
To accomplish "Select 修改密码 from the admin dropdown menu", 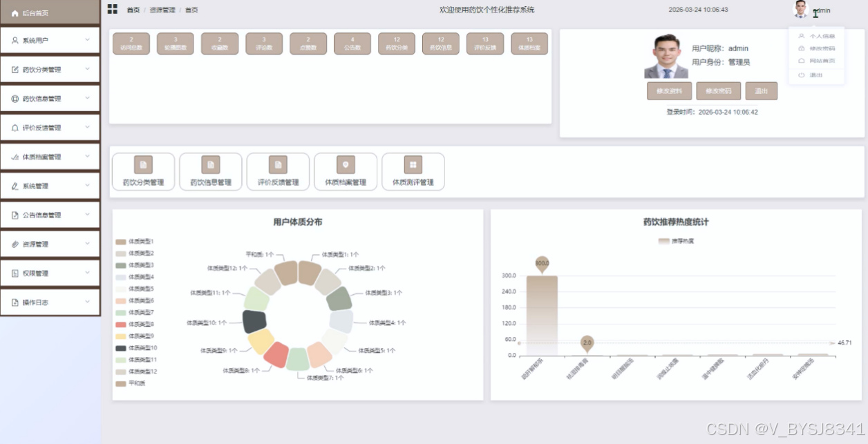I will pos(816,48).
